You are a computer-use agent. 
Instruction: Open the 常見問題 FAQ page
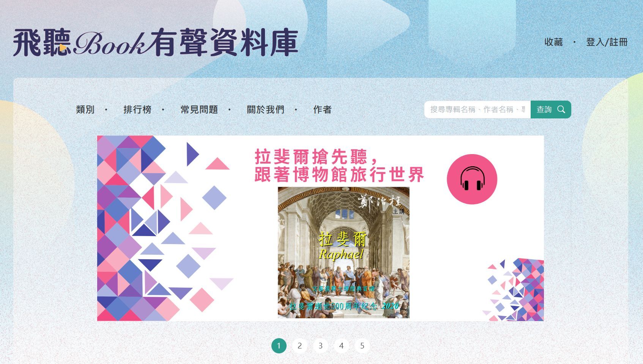click(199, 110)
